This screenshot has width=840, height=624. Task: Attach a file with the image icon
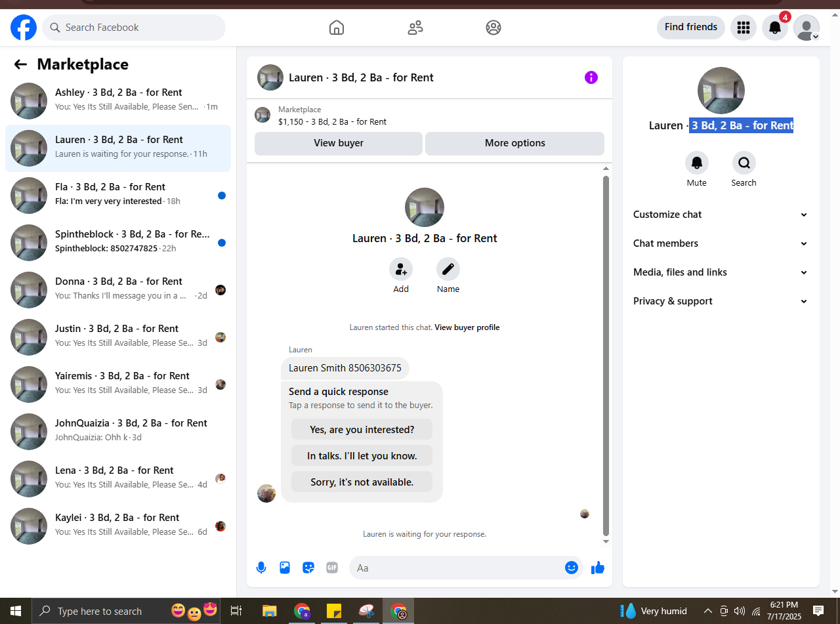(x=285, y=568)
